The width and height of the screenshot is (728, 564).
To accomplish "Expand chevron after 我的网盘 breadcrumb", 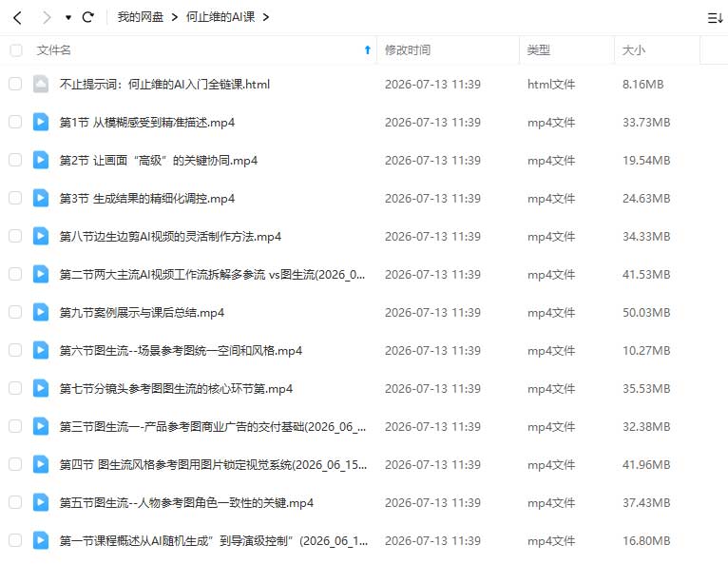I will (175, 17).
